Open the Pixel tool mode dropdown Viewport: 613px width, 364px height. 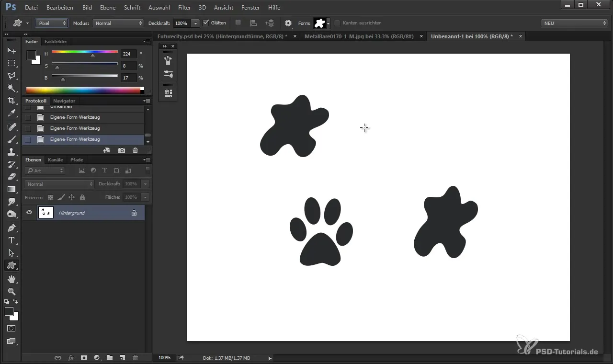pos(52,23)
